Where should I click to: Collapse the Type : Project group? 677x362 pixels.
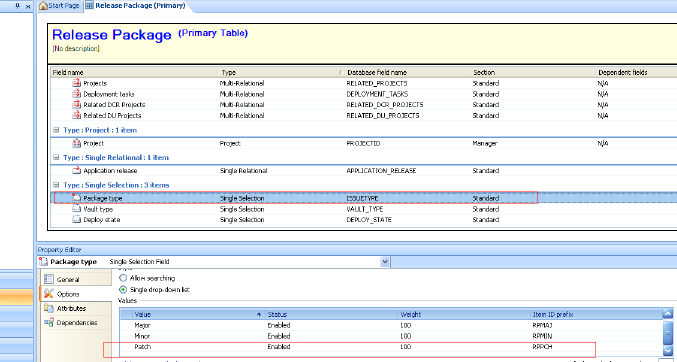(56, 130)
